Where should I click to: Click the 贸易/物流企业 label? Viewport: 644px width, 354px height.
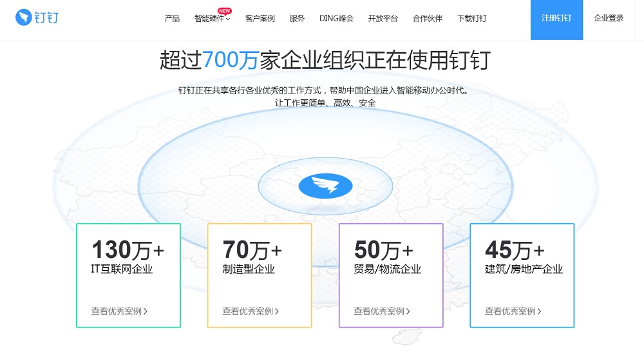click(x=387, y=270)
